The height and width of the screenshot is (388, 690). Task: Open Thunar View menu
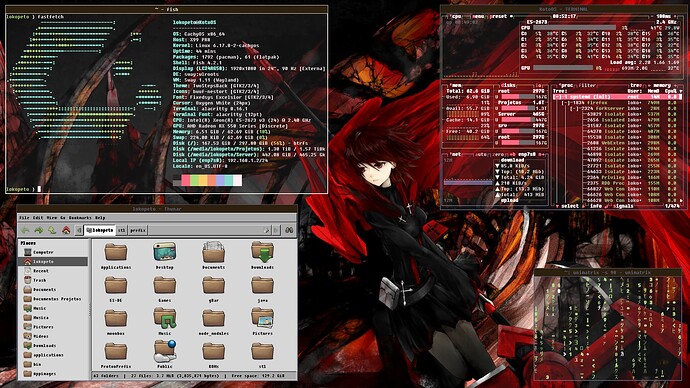click(x=51, y=217)
